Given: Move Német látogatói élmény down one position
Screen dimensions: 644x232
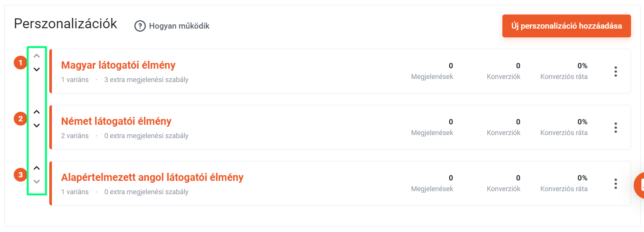Looking at the screenshot, I should [x=37, y=126].
